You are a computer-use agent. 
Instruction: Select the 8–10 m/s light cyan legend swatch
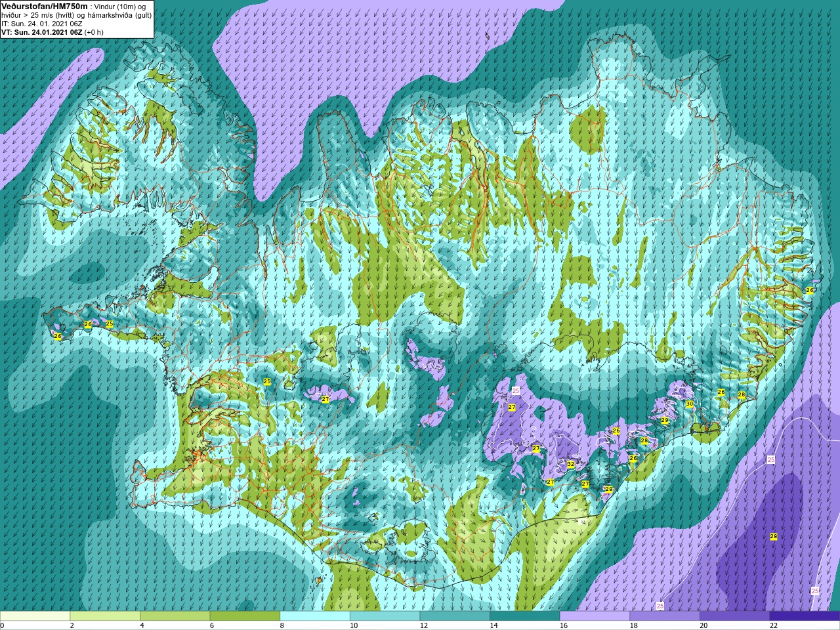coord(315,616)
